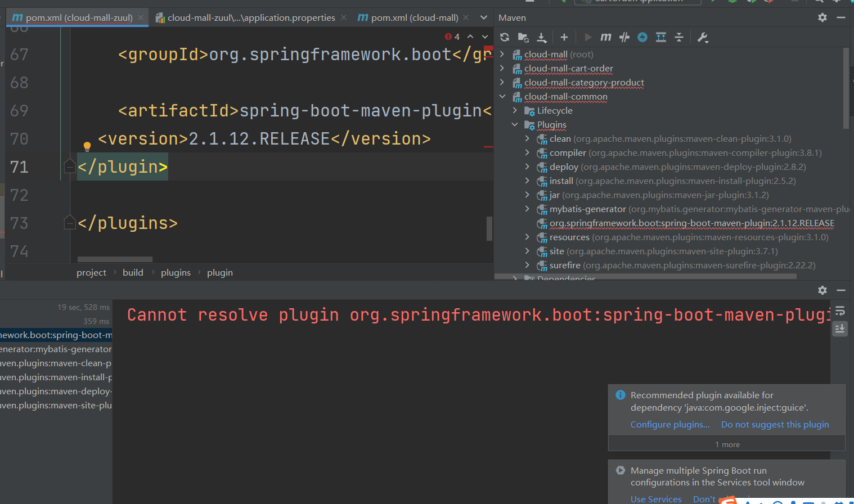Go to next highlighted error arrow
854x504 pixels.
click(x=485, y=37)
